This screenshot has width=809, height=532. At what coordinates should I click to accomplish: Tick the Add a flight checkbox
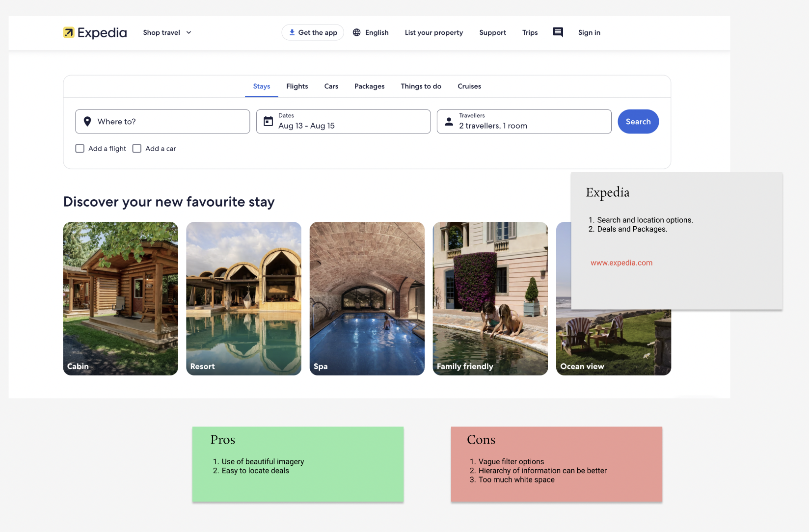[x=80, y=148]
